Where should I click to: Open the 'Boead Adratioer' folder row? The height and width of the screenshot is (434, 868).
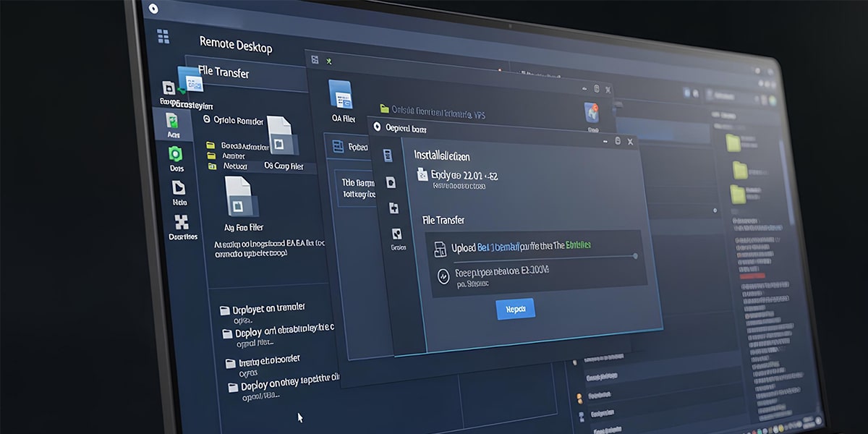point(238,145)
